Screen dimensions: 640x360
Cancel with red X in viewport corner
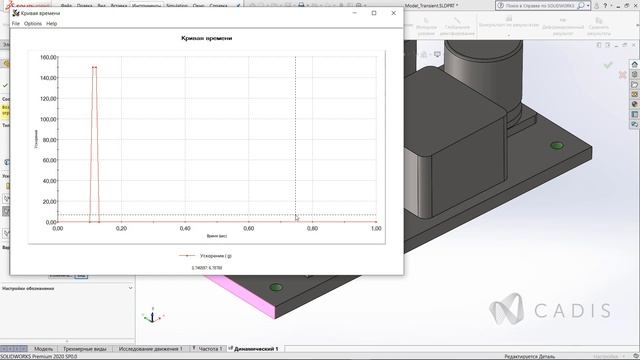pyautogui.click(x=622, y=75)
